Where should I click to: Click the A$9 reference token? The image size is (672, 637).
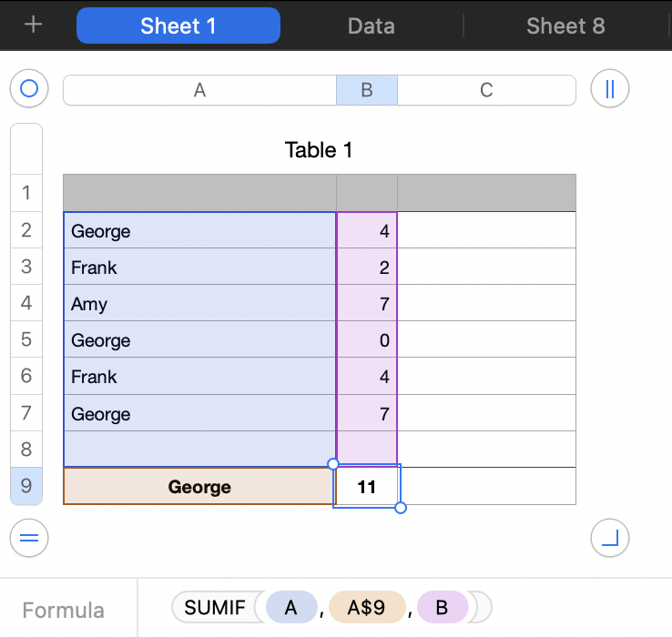tap(369, 607)
